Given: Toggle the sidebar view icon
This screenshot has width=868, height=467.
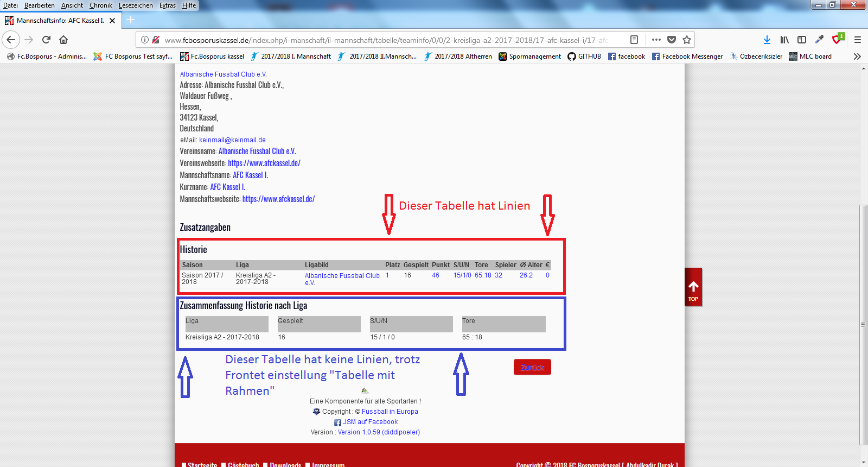Looking at the screenshot, I should tap(802, 40).
